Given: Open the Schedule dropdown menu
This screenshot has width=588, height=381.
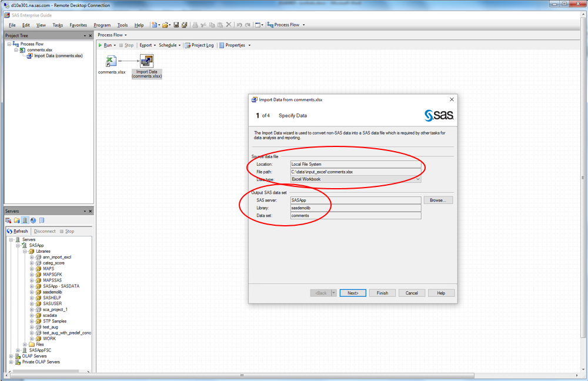Looking at the screenshot, I should click(179, 45).
